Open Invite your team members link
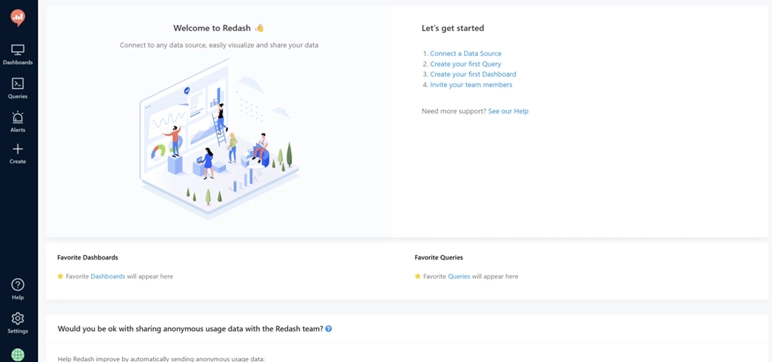Image resolution: width=772 pixels, height=362 pixels. 471,85
